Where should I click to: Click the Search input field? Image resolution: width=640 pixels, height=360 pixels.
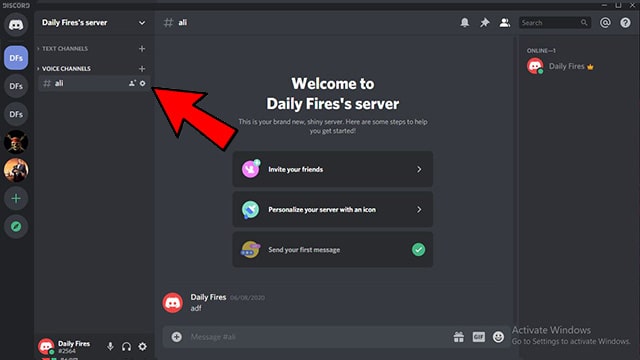pyautogui.click(x=555, y=22)
